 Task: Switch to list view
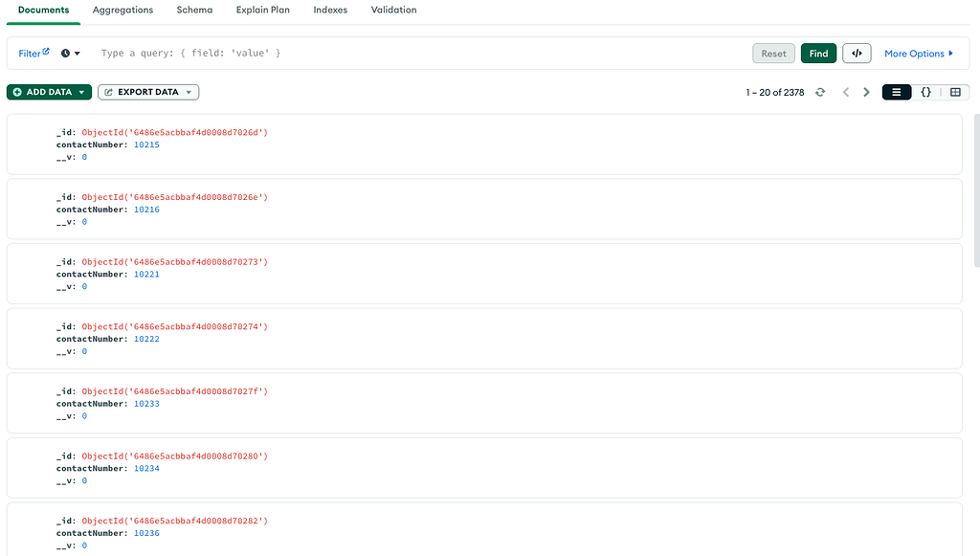point(897,92)
